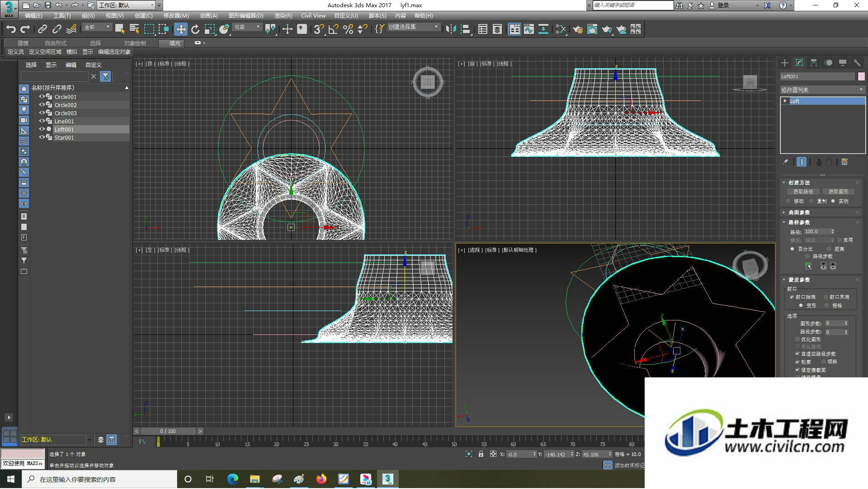Open the 修改器(M) menu
Screen dimensions: 868x489
176,16
